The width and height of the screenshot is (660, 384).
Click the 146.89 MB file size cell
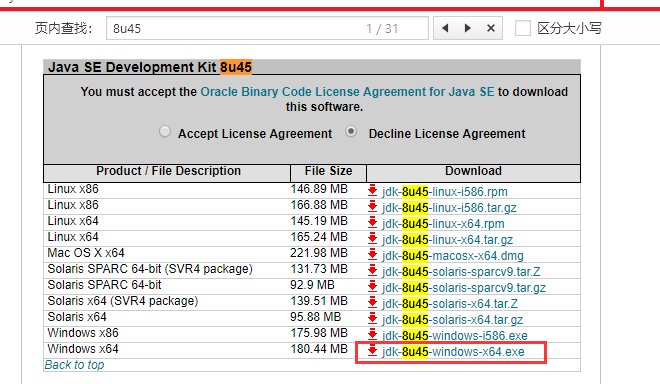319,189
